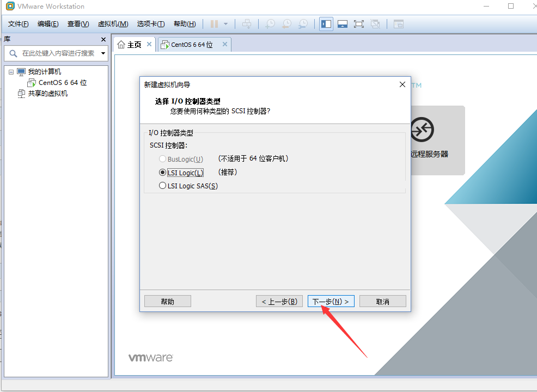Select CentOS 6 64 位 in library tree
Screen dimensions: 537x392
click(63, 83)
